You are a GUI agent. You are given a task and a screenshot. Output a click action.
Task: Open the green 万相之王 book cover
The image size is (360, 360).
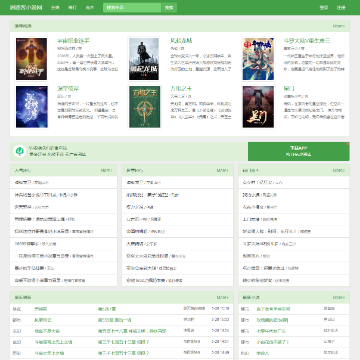click(144, 107)
